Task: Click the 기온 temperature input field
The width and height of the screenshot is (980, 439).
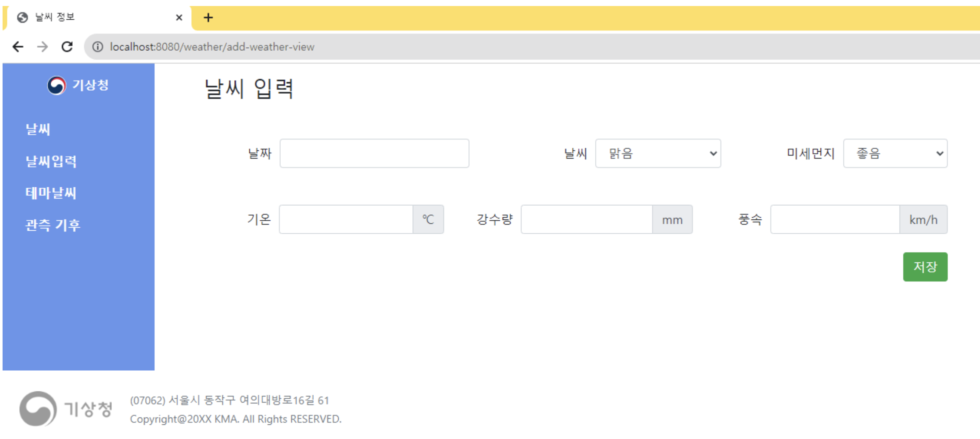Action: click(x=346, y=219)
